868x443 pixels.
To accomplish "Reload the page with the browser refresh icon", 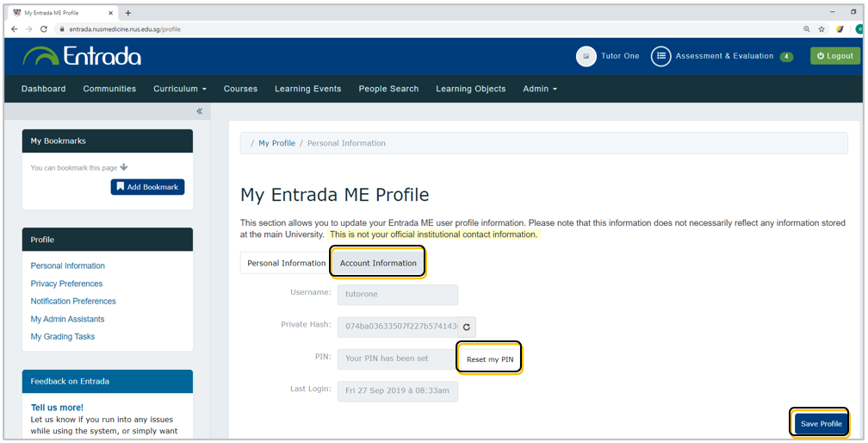I will tap(44, 28).
